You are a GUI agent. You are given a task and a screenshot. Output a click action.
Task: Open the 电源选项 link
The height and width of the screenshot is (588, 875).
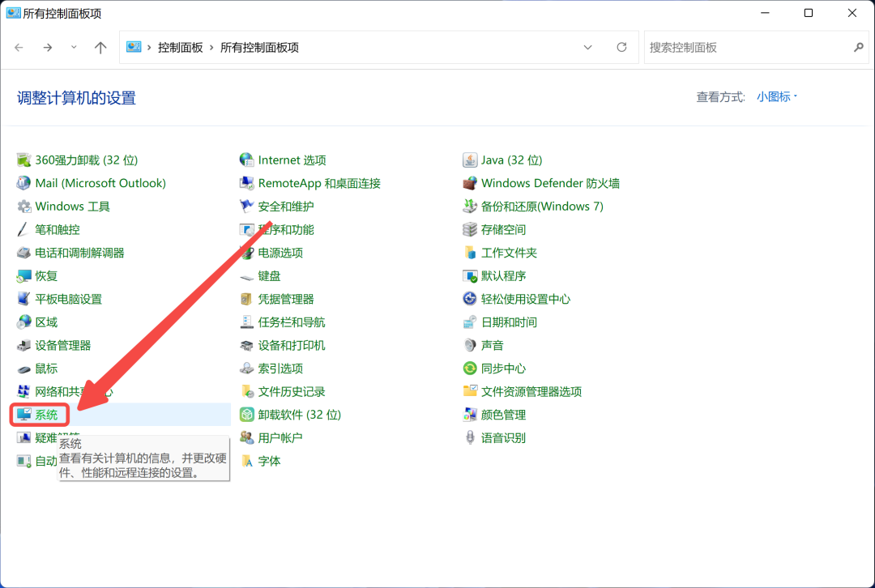[x=280, y=253]
